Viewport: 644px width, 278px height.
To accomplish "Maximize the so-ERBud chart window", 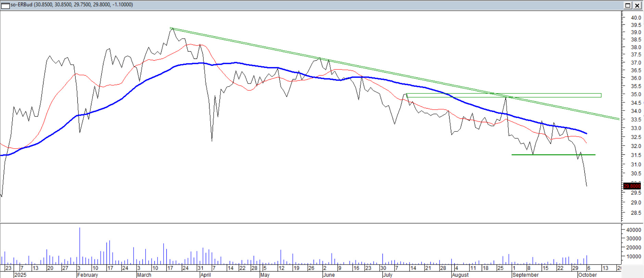I will (x=628, y=5).
